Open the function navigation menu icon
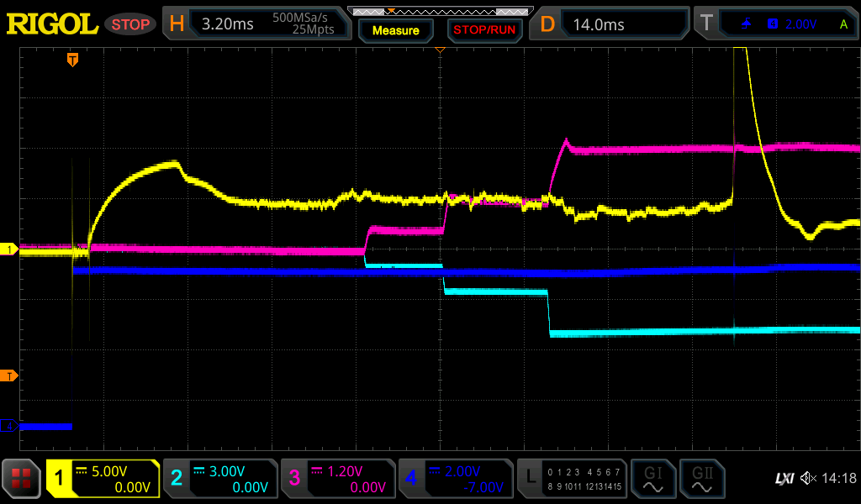The image size is (861, 504). pyautogui.click(x=21, y=479)
